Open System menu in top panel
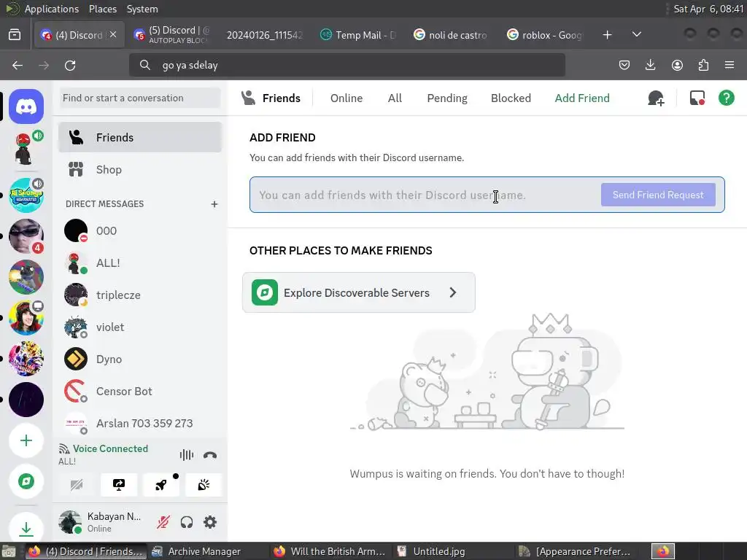Image resolution: width=747 pixels, height=560 pixels. [142, 9]
